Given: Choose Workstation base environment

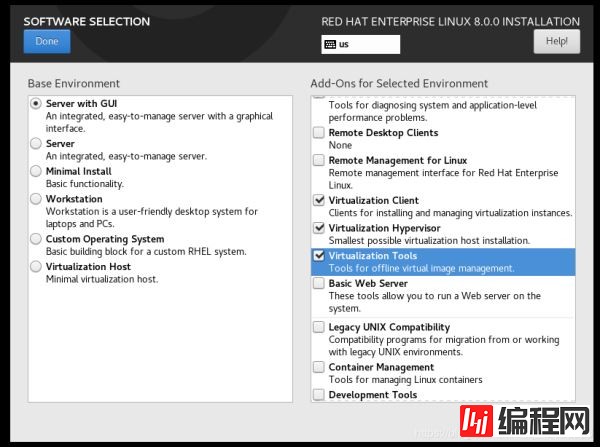Looking at the screenshot, I should [x=37, y=199].
